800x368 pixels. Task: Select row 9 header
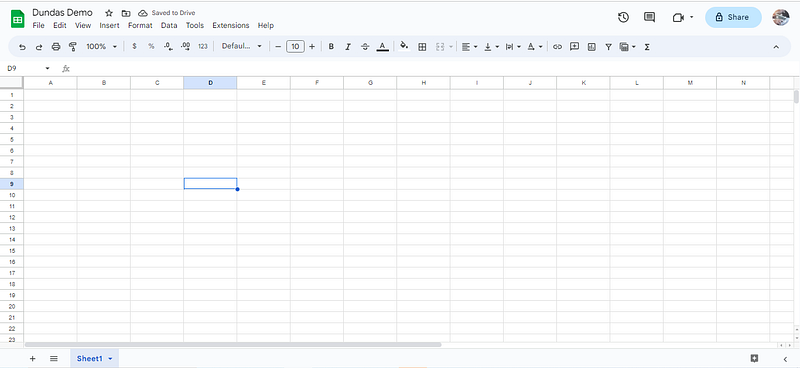pyautogui.click(x=12, y=184)
